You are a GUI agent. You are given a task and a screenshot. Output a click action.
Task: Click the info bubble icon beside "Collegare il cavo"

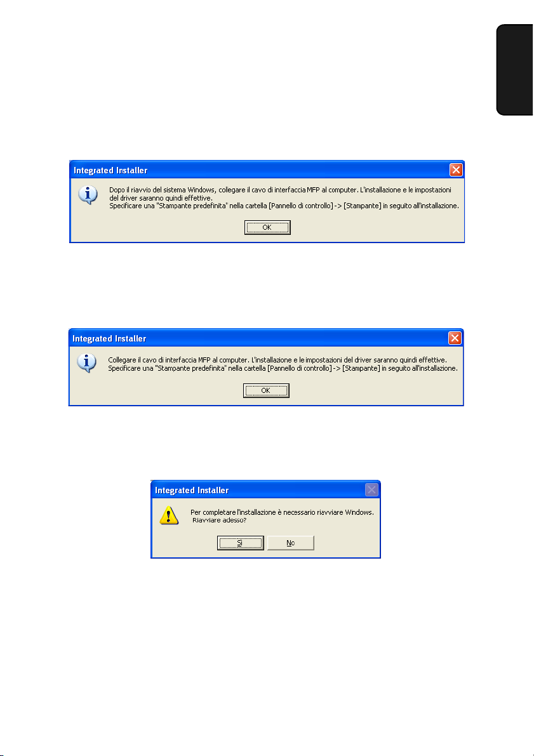pyautogui.click(x=87, y=363)
